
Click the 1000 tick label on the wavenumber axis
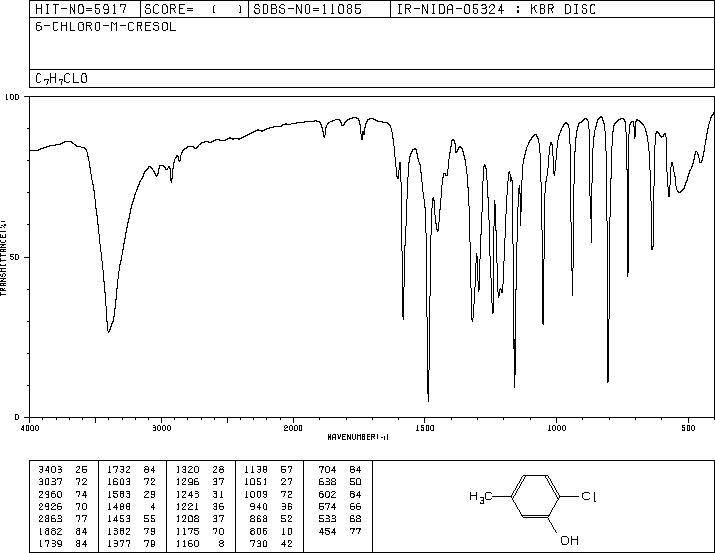[x=556, y=428]
